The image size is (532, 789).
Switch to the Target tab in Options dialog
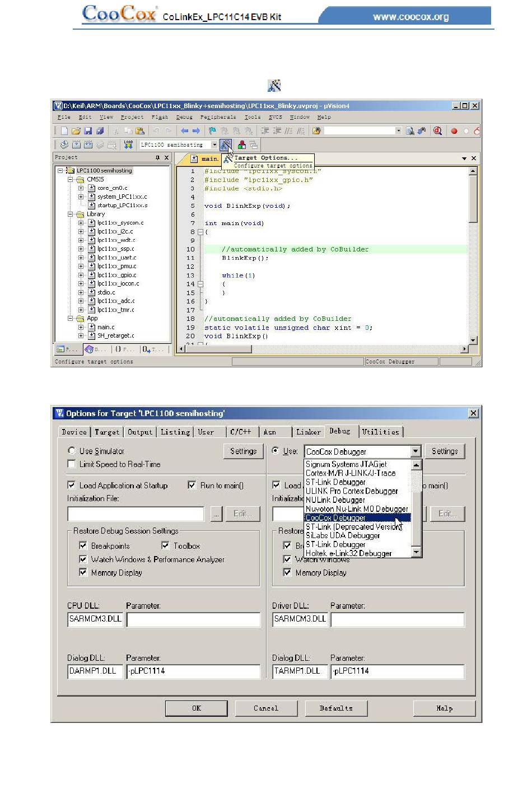[x=107, y=432]
